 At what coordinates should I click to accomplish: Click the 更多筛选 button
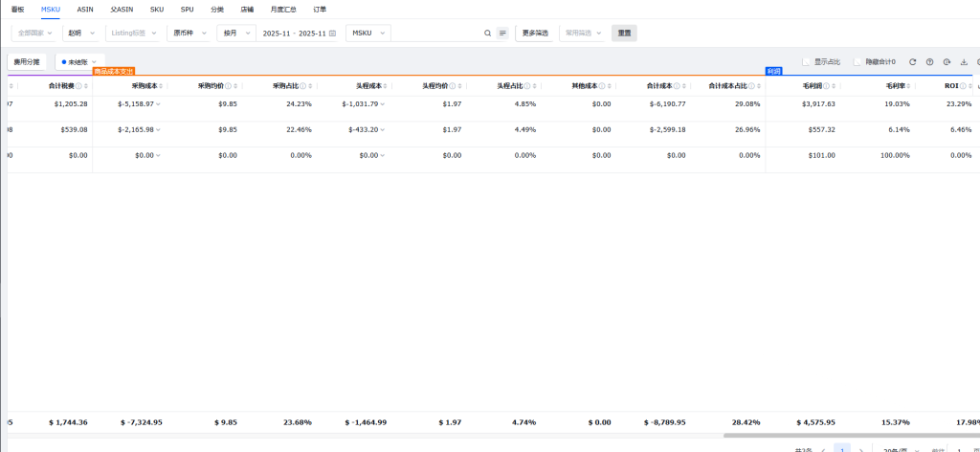coord(534,33)
